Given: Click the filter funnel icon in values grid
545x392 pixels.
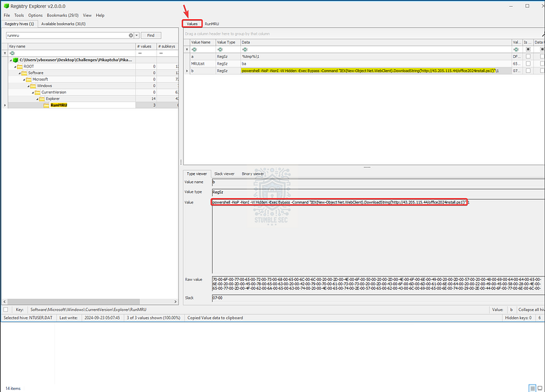Looking at the screenshot, I should click(x=187, y=49).
